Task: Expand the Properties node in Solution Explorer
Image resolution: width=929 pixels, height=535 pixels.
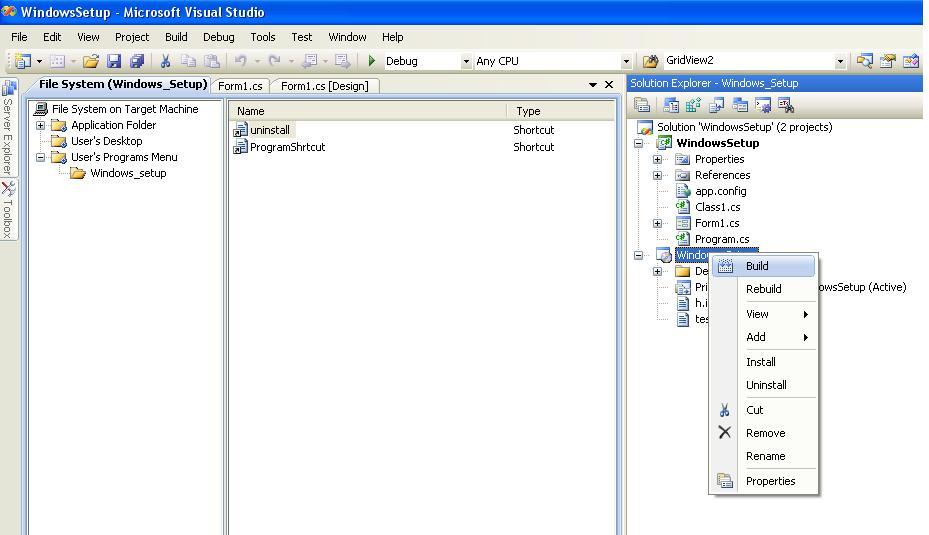Action: point(658,159)
